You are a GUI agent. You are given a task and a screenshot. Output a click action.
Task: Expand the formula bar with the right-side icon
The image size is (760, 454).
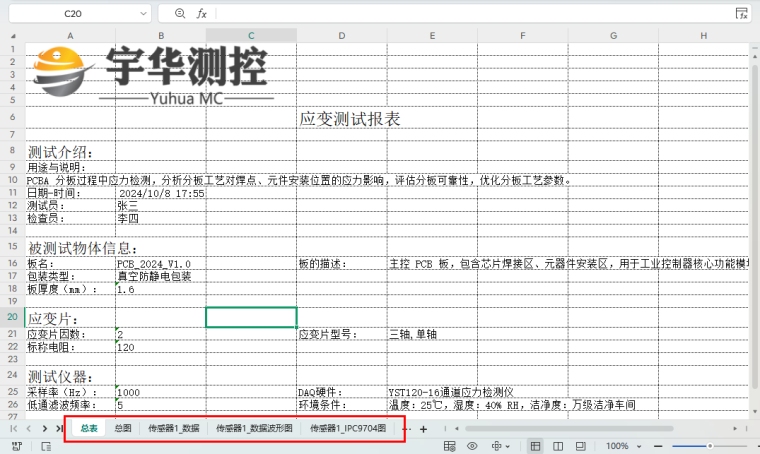pyautogui.click(x=742, y=14)
